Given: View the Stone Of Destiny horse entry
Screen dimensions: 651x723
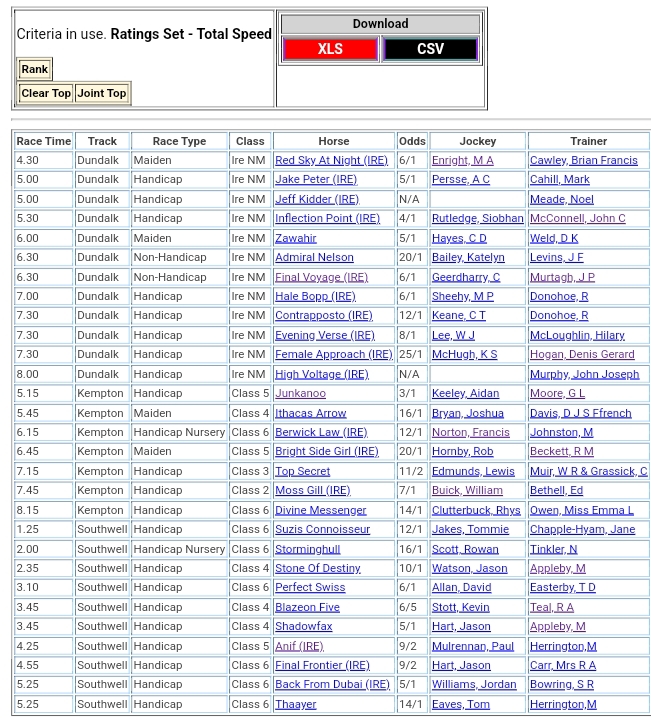Looking at the screenshot, I should pyautogui.click(x=317, y=568).
